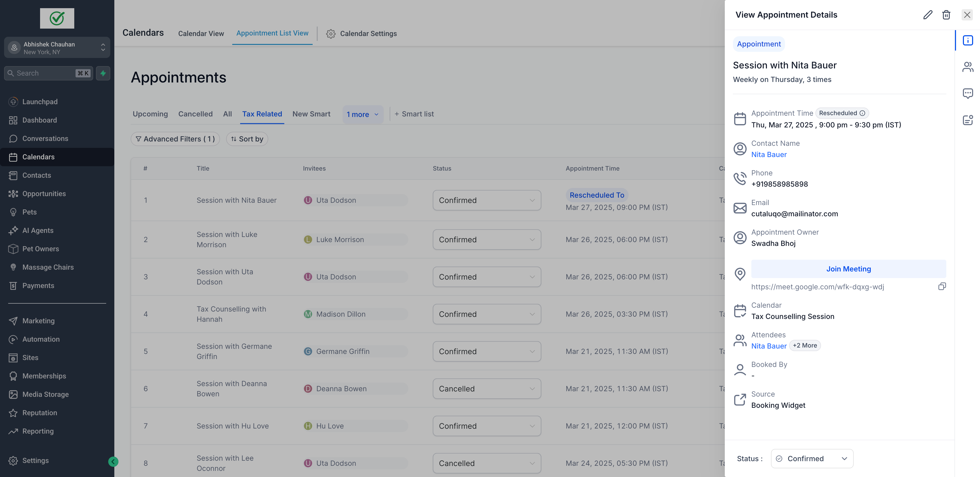
Task: Open the Status Confirmed dropdown in panel
Action: click(x=812, y=458)
